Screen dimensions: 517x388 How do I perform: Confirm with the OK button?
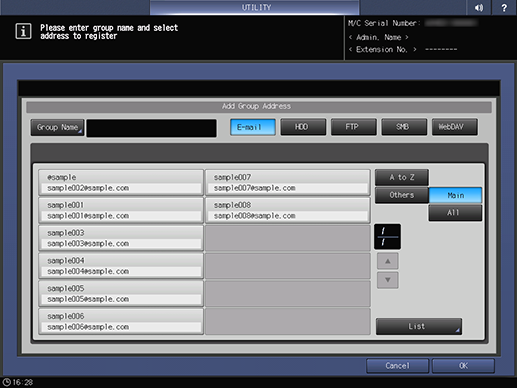tap(463, 366)
